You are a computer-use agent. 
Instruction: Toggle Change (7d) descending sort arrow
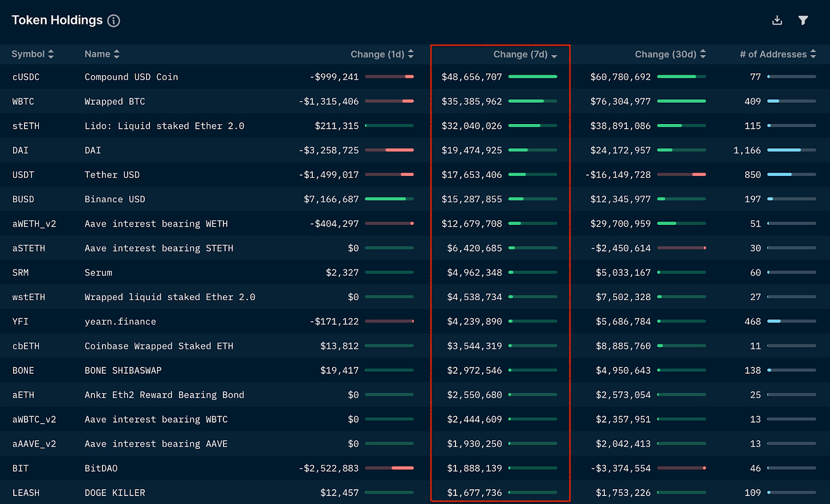(554, 56)
